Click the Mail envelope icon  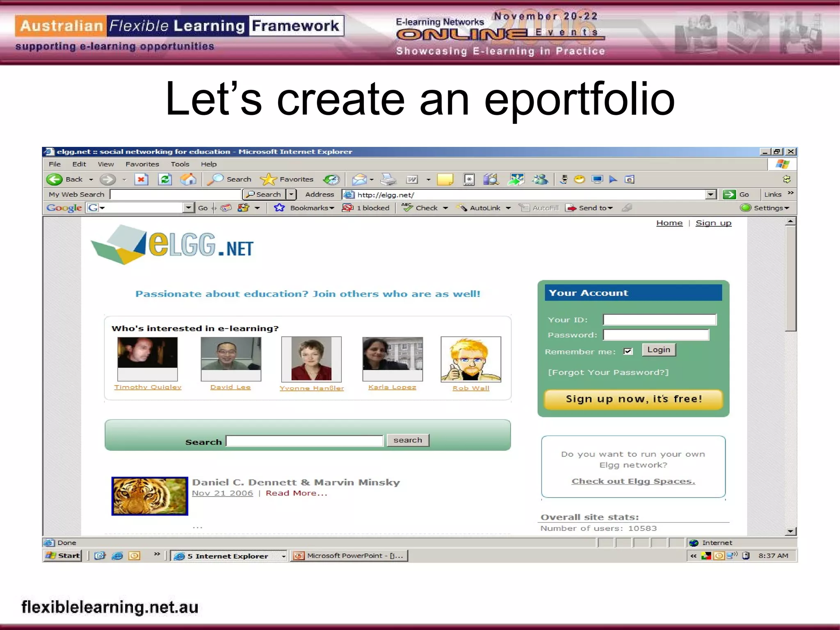click(359, 179)
